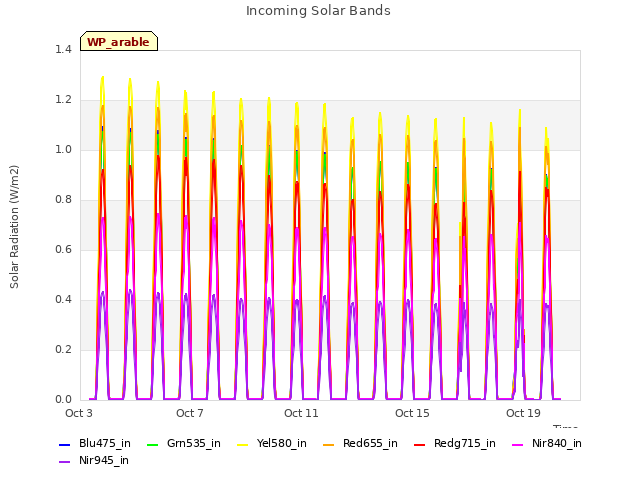The height and width of the screenshot is (480, 640).
Task: Click the orange Red655_in legend swatch
Action: pyautogui.click(x=329, y=445)
